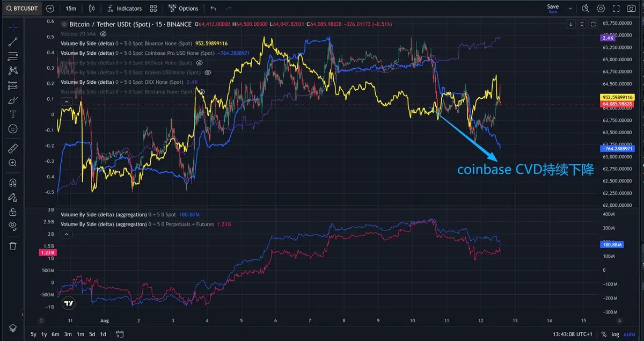
Task: Select the XABCD pattern tool
Action: click(13, 70)
